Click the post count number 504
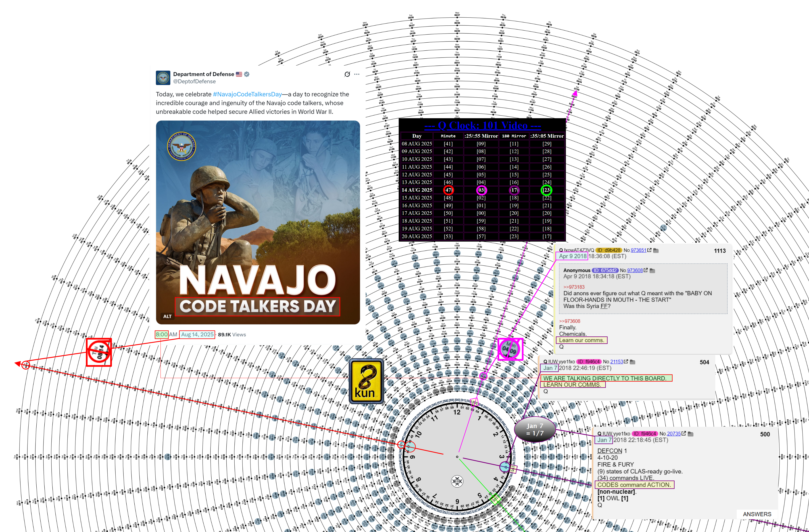 704,362
